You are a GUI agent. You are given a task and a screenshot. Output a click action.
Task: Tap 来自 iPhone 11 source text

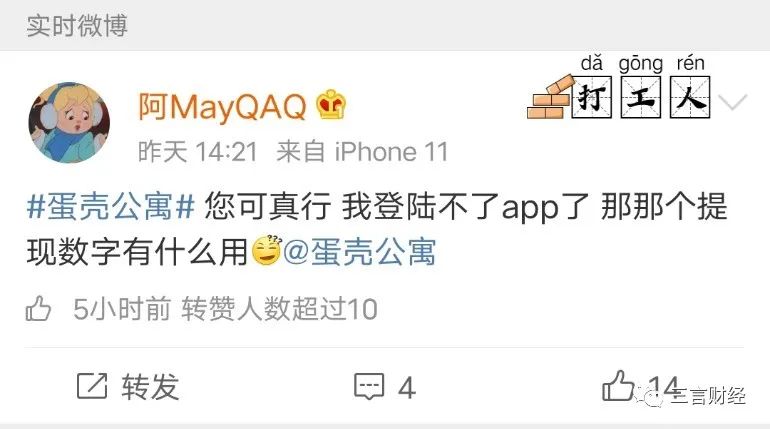362,151
